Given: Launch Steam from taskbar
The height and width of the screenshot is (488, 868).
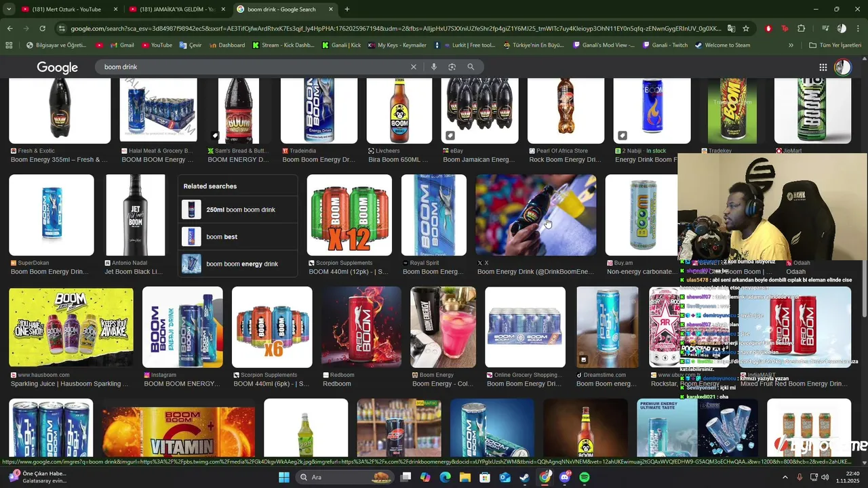Looking at the screenshot, I should coord(524,477).
